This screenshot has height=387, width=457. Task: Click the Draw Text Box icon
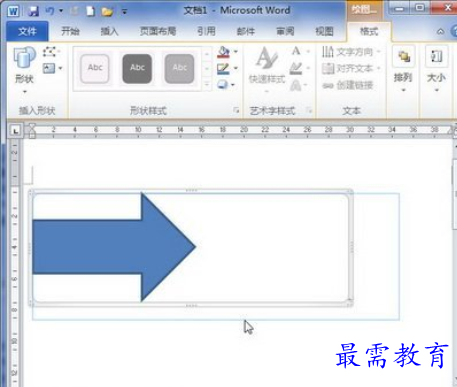click(49, 68)
